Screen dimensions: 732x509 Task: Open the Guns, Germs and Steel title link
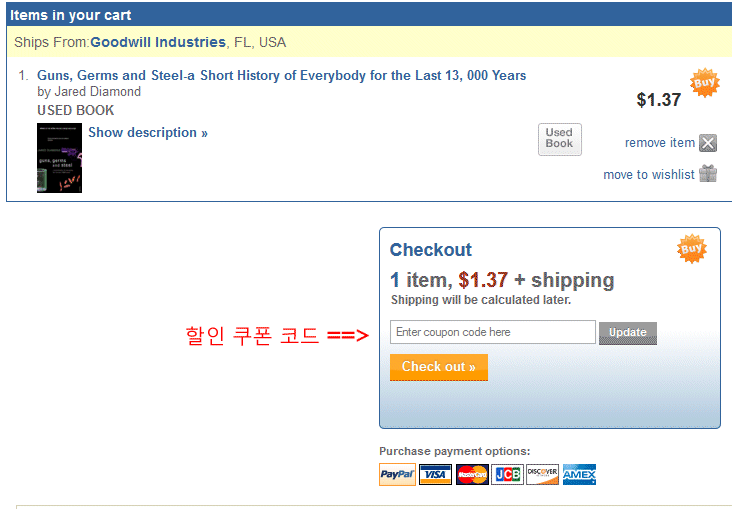coord(281,75)
